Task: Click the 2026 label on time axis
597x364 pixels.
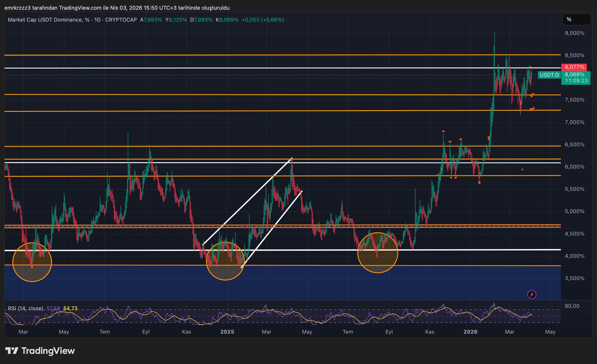Action: tap(470, 332)
